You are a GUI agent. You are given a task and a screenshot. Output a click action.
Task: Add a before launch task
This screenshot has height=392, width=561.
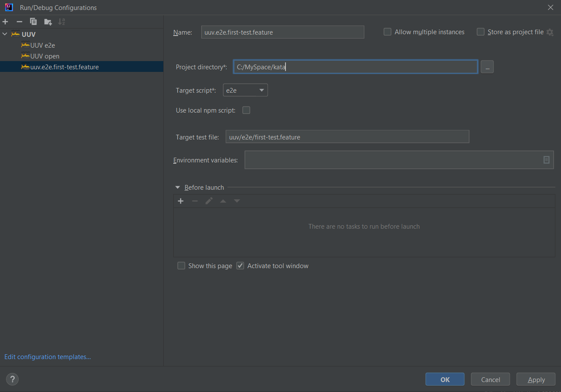tap(181, 201)
